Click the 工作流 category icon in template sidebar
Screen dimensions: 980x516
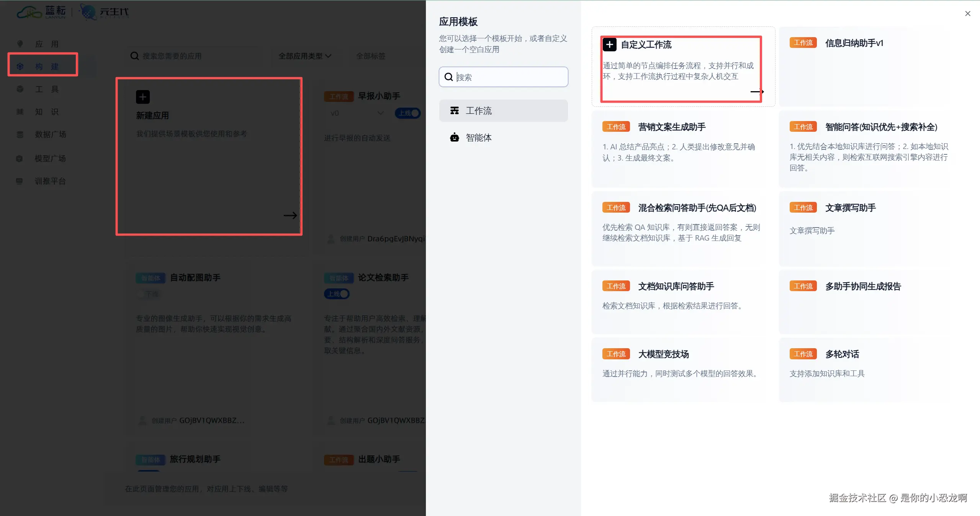pos(455,111)
